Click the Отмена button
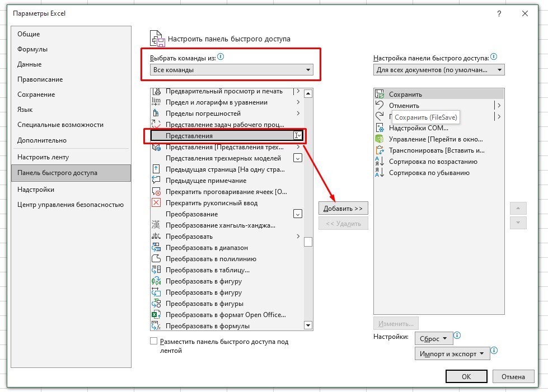The height and width of the screenshot is (392, 548). 513,377
